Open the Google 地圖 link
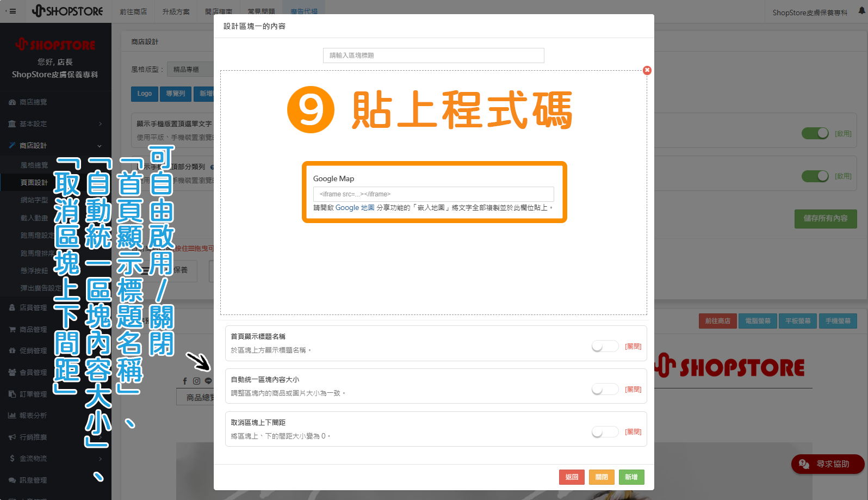 (x=355, y=208)
